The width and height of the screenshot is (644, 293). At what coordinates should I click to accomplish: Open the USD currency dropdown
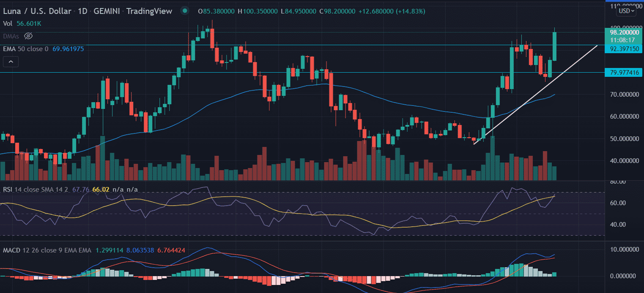[626, 11]
